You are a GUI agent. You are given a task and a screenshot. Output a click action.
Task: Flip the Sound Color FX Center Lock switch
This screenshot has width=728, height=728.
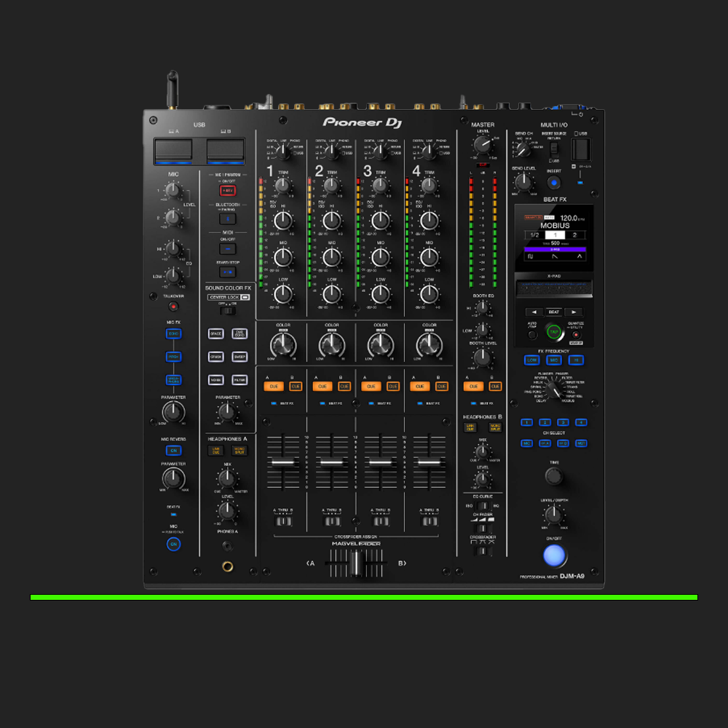228,310
